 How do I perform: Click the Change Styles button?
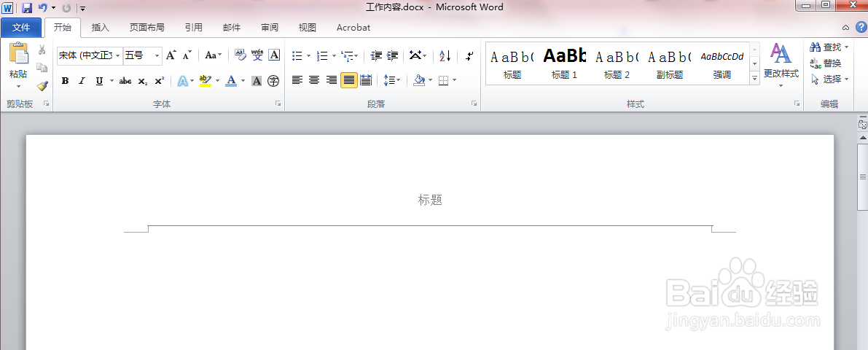click(x=781, y=66)
